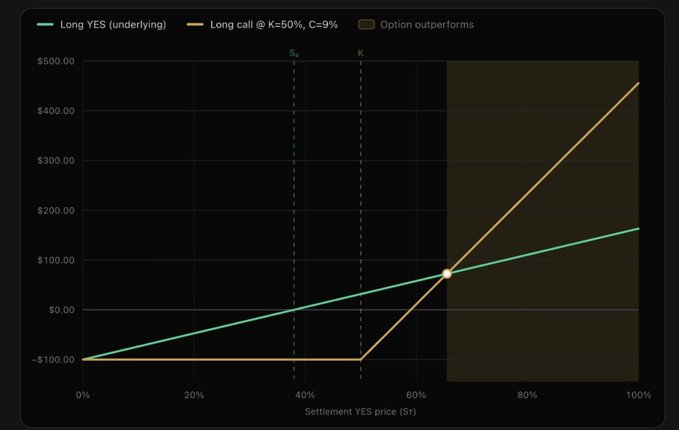
Task: Click the 80% x-axis label
Action: point(527,395)
